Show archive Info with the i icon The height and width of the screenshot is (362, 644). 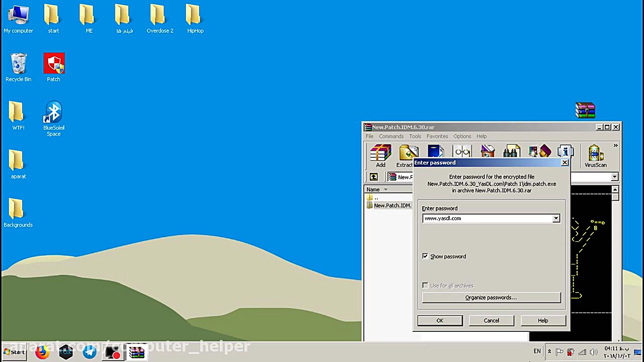tap(564, 151)
